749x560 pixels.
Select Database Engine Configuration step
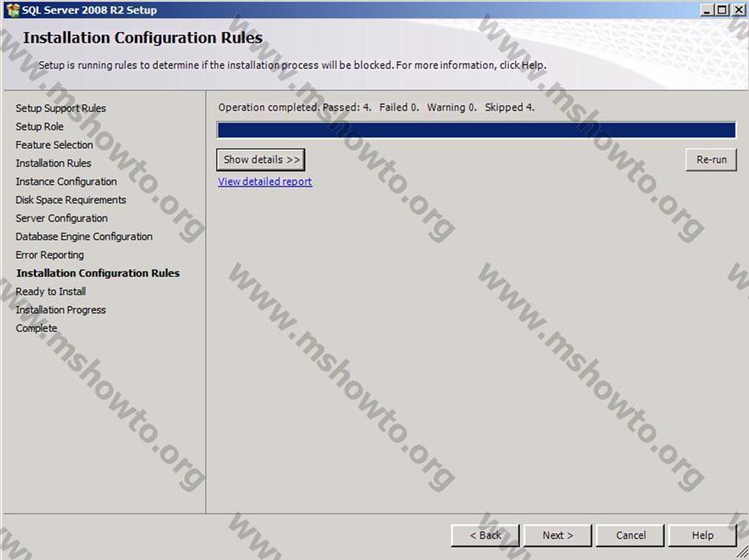coord(84,236)
